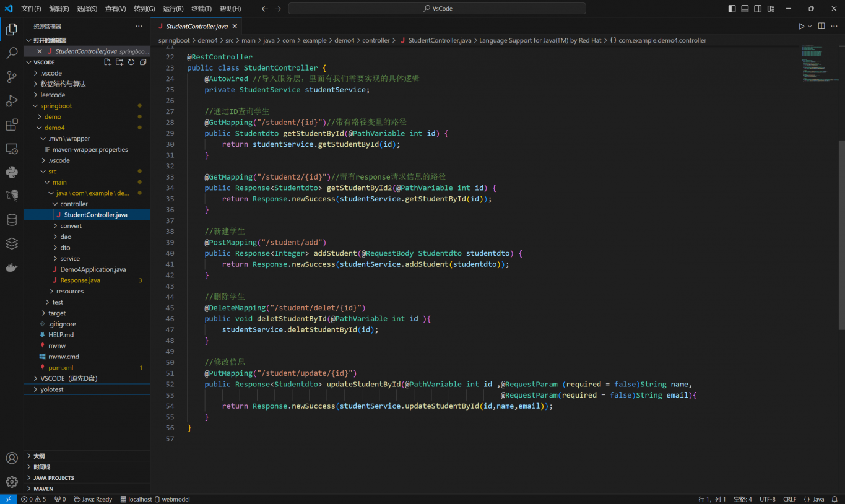Screen dimensions: 845x504
Task: Open the Manage gear icon
Action: pyautogui.click(x=12, y=482)
